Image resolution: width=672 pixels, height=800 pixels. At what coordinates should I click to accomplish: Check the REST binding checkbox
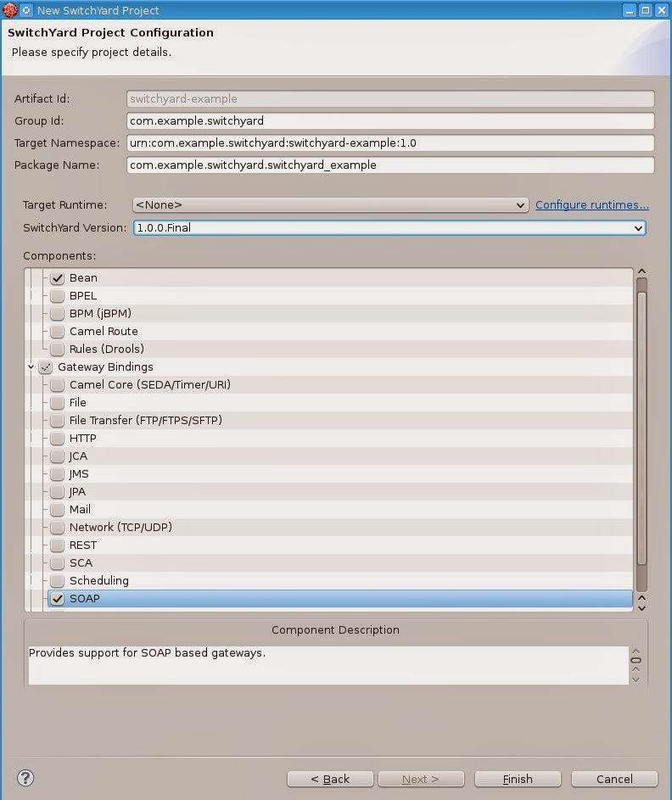click(x=57, y=545)
